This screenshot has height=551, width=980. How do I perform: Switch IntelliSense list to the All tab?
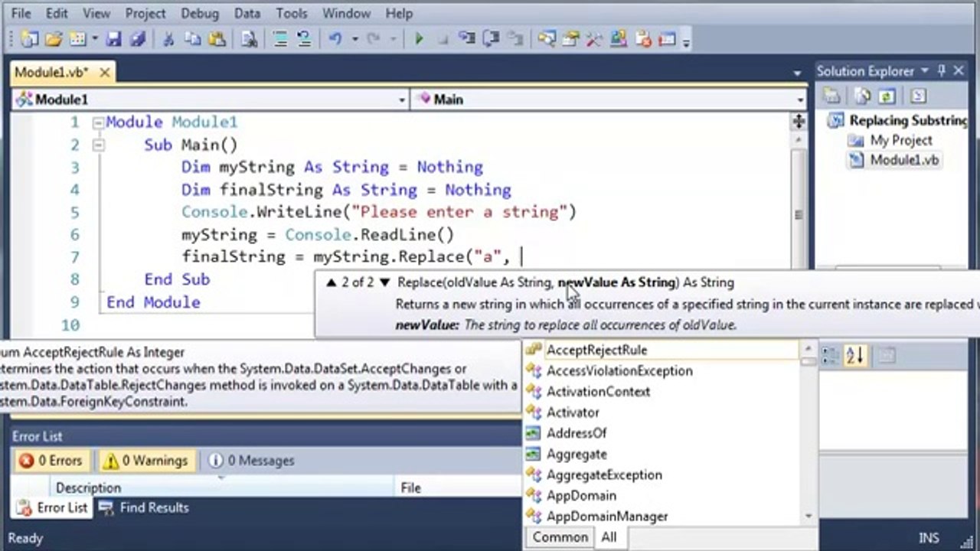coord(609,537)
